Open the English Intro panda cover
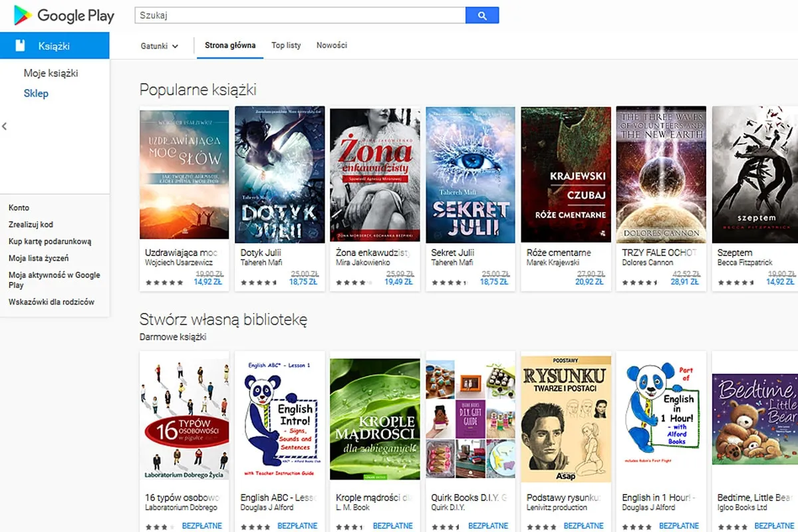The image size is (798, 532). click(x=280, y=419)
